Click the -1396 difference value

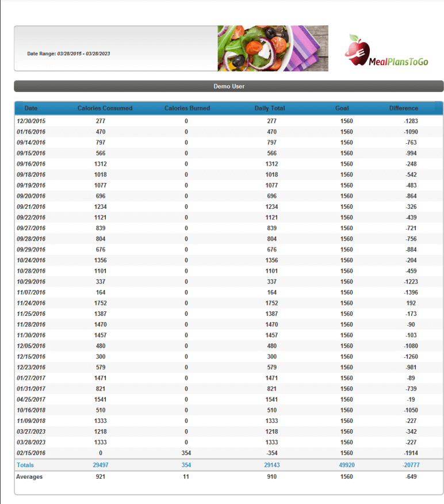(x=411, y=292)
